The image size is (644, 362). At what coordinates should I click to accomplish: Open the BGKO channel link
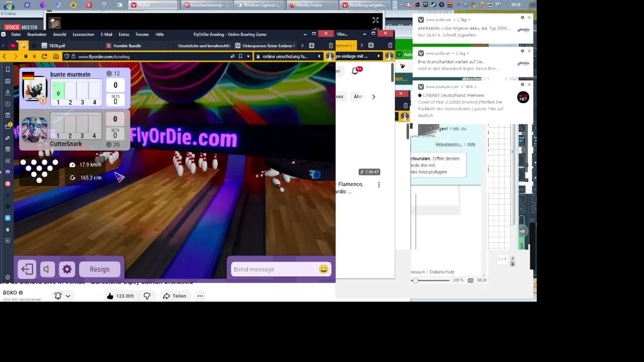click(x=10, y=292)
